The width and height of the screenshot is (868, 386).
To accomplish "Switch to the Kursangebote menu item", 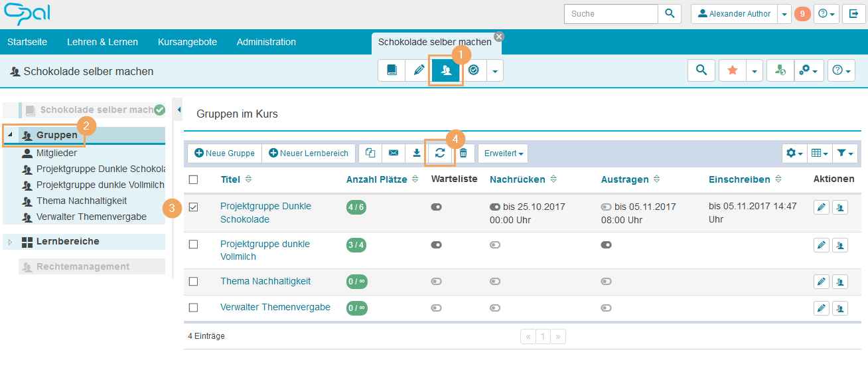I will pyautogui.click(x=188, y=41).
